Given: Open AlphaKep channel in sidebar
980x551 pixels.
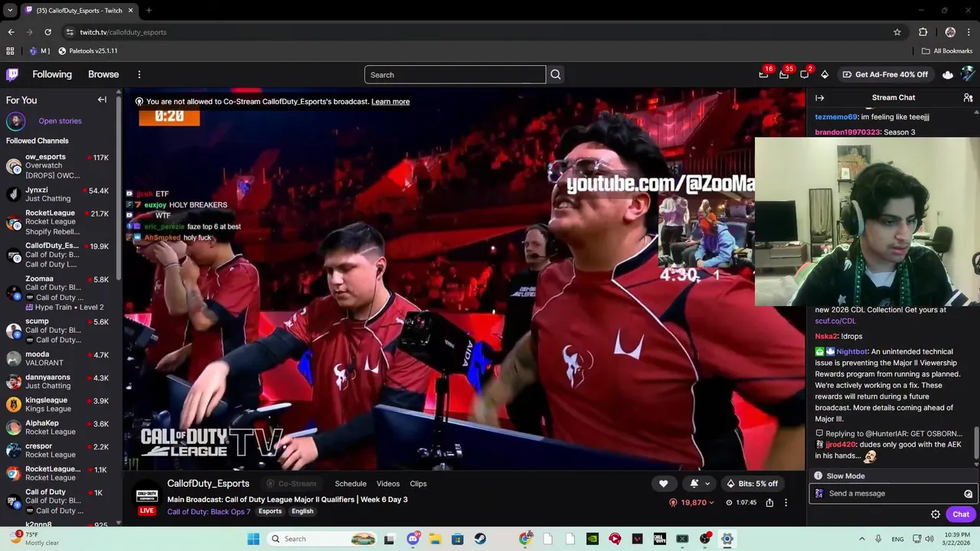Looking at the screenshot, I should click(57, 427).
